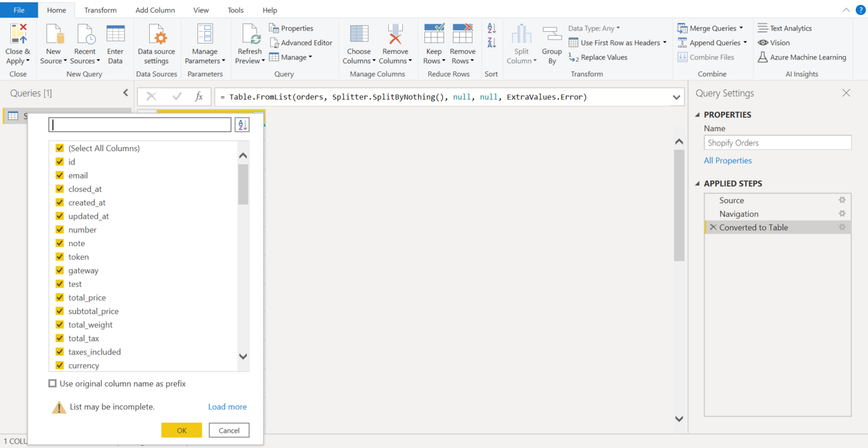Switch to the Transform ribbon tab
The height and width of the screenshot is (448, 868).
[x=100, y=10]
